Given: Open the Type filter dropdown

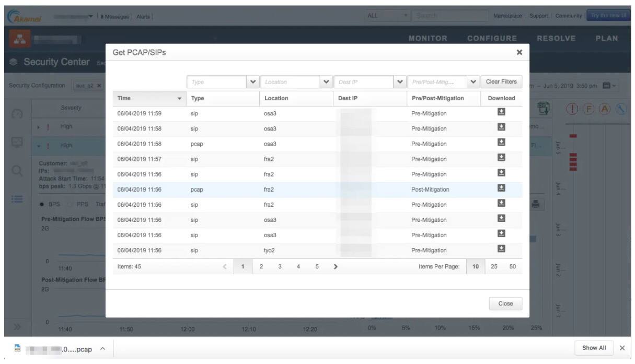Looking at the screenshot, I should coord(253,82).
